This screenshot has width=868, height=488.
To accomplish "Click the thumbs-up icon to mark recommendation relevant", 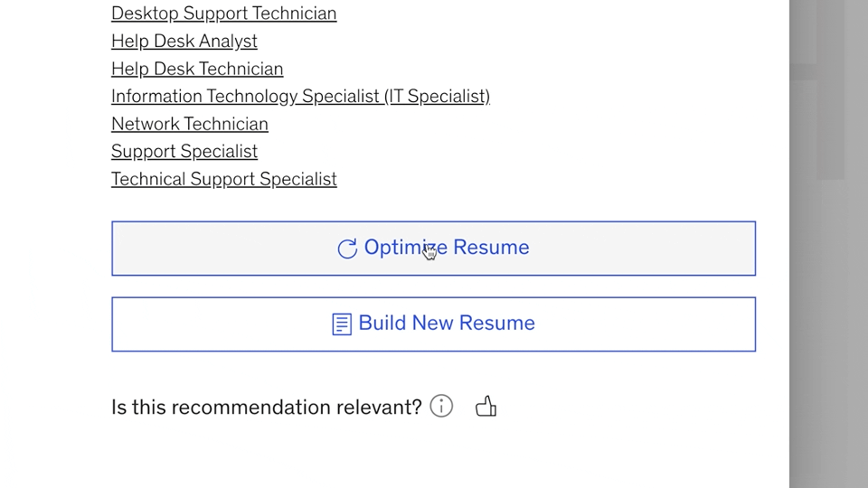I will pos(486,407).
